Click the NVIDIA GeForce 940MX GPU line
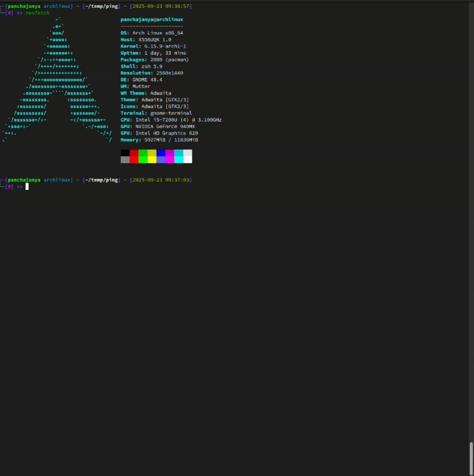This screenshot has width=474, height=476. click(157, 126)
